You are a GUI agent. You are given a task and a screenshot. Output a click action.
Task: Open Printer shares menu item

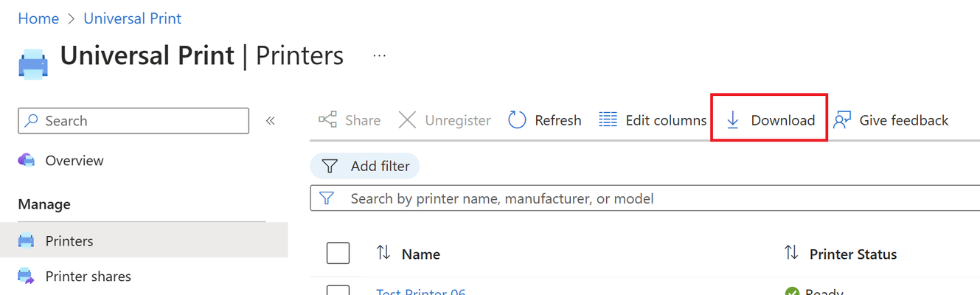[x=88, y=277]
